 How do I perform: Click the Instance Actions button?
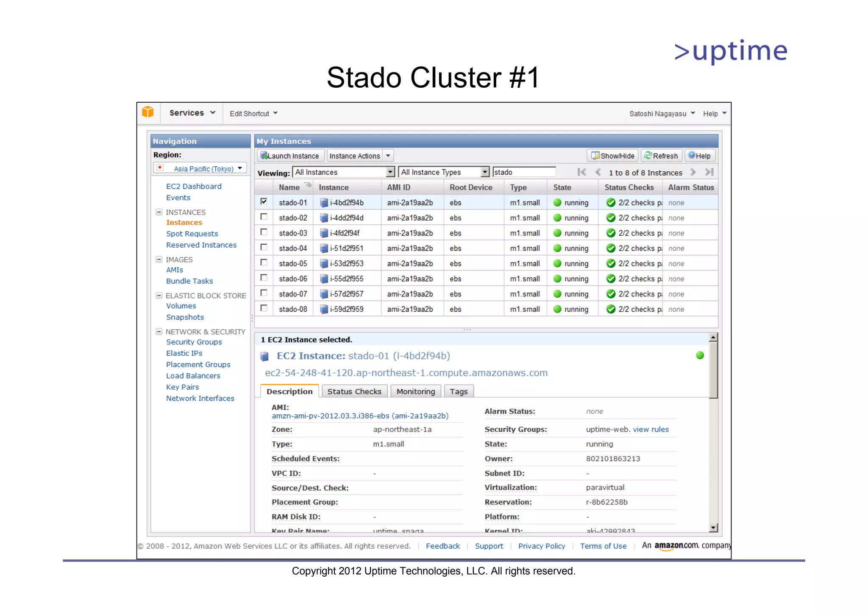[355, 156]
